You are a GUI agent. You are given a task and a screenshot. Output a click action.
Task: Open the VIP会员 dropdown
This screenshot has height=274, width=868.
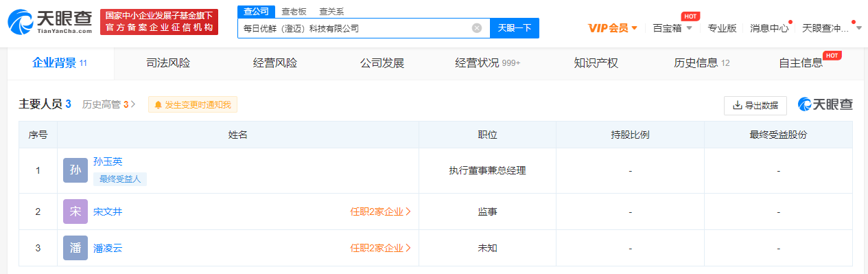[x=613, y=28]
